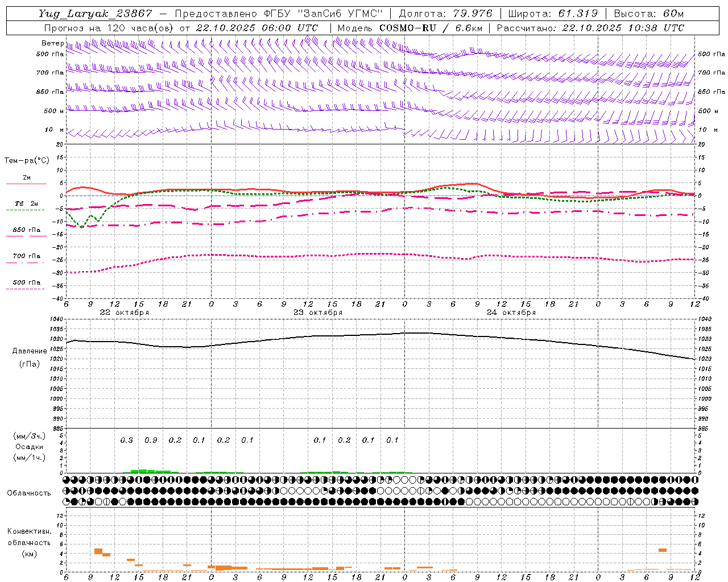Image resolution: width=728 pixels, height=582 pixels.
Task: Click the Конвективн. convective cloud label
Action: tap(29, 531)
